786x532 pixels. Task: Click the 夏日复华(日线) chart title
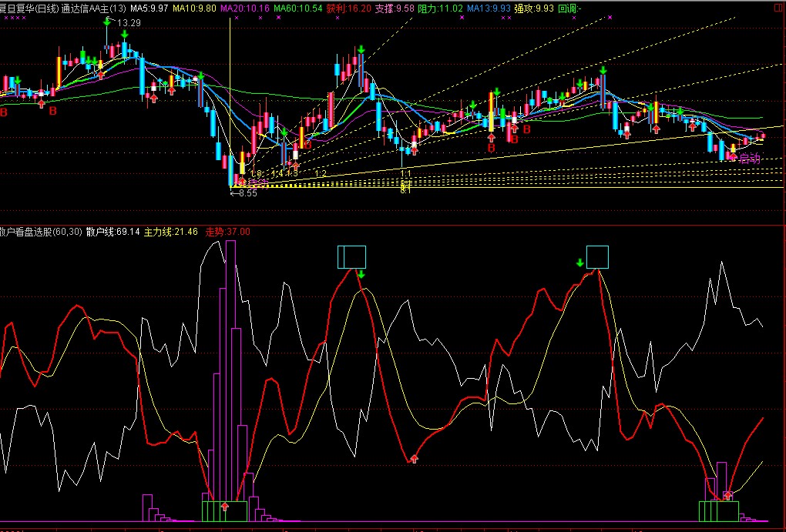point(28,8)
